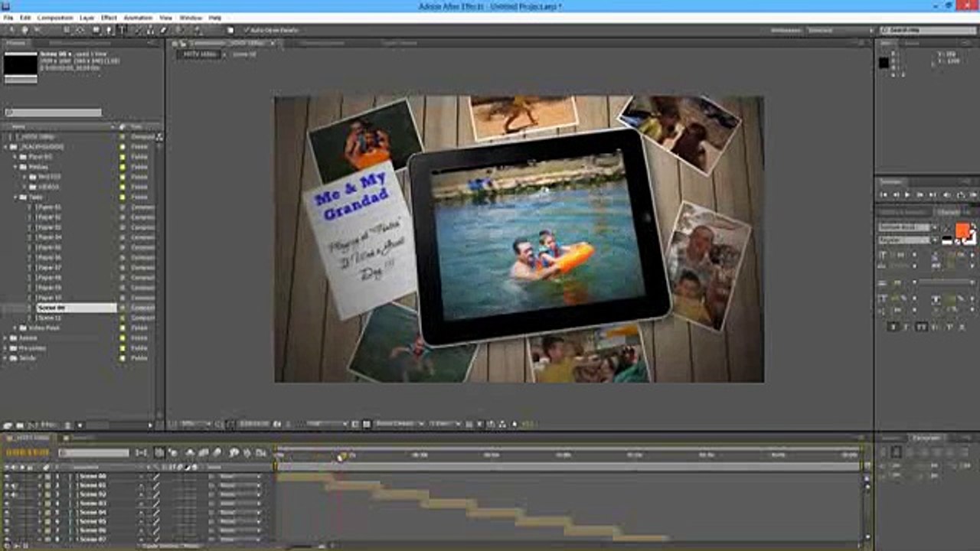Click the orange fill color swatch

pyautogui.click(x=962, y=230)
